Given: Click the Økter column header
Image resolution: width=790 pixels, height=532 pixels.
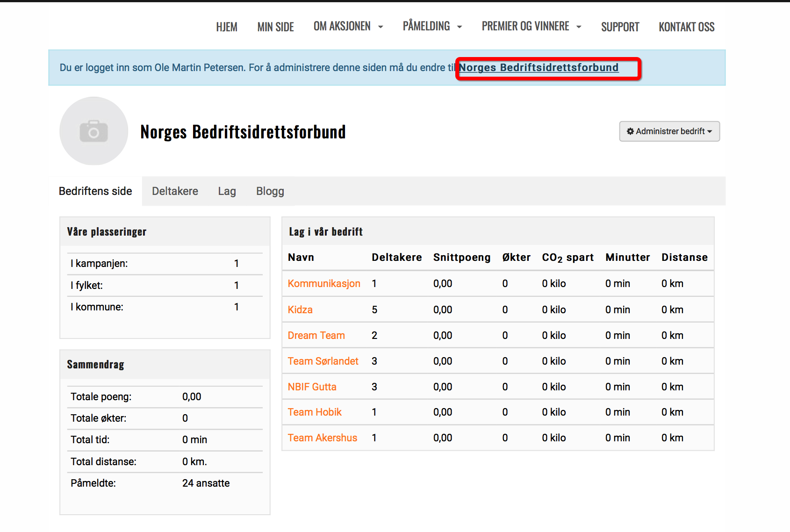Looking at the screenshot, I should pos(517,258).
